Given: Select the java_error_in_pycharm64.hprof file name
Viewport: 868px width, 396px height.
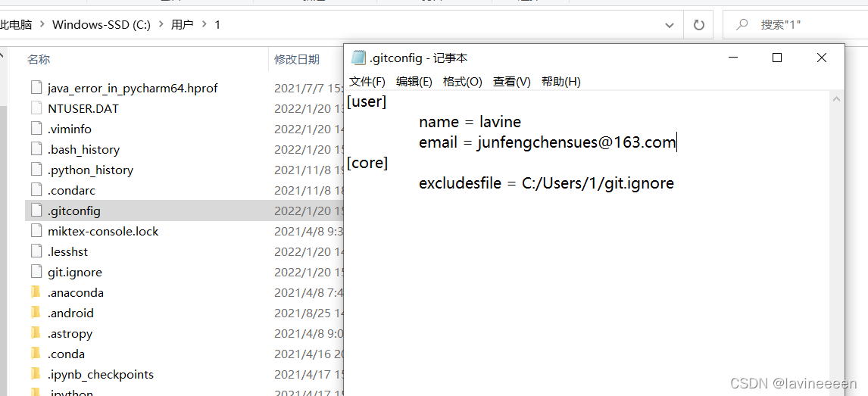Looking at the screenshot, I should pos(133,89).
